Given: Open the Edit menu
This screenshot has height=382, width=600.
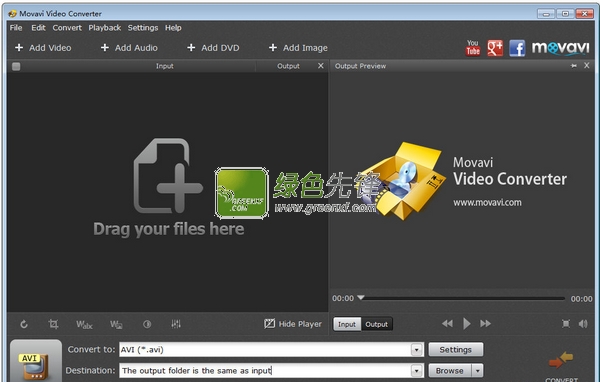Looking at the screenshot, I should [38, 28].
